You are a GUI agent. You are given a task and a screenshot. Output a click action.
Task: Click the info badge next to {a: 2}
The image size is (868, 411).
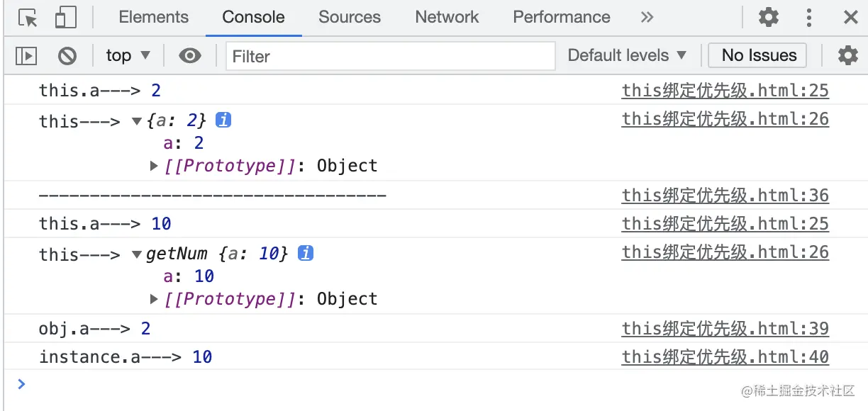(x=223, y=120)
